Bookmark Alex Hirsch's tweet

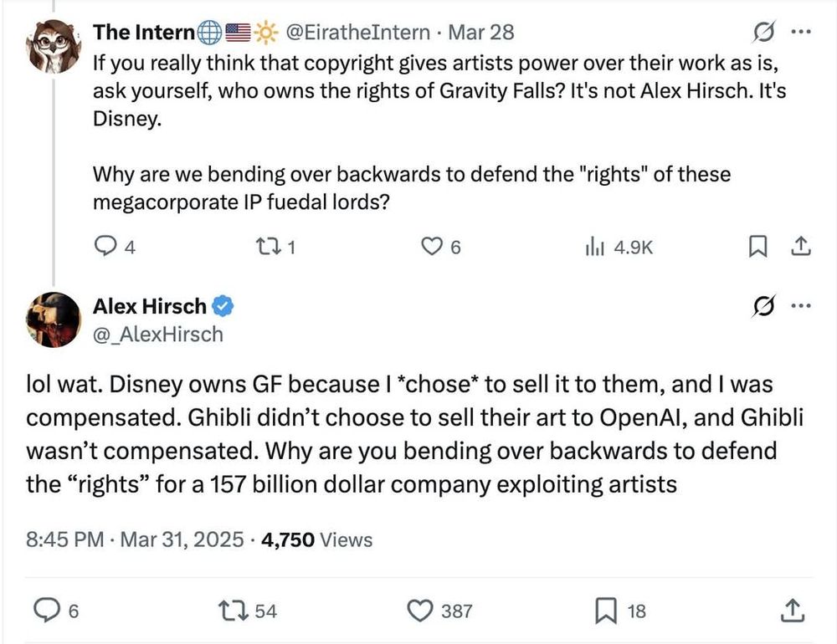click(605, 611)
